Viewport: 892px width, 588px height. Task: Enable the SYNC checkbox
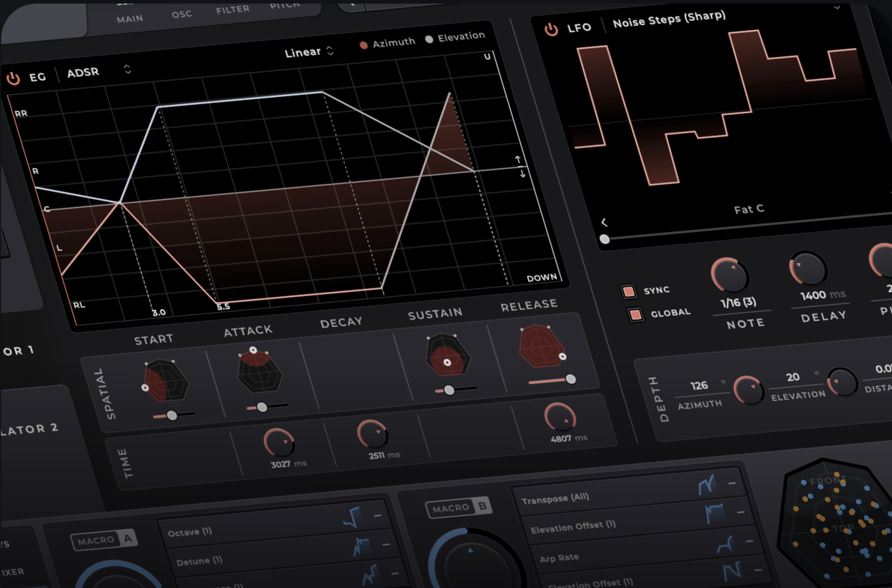pyautogui.click(x=629, y=292)
